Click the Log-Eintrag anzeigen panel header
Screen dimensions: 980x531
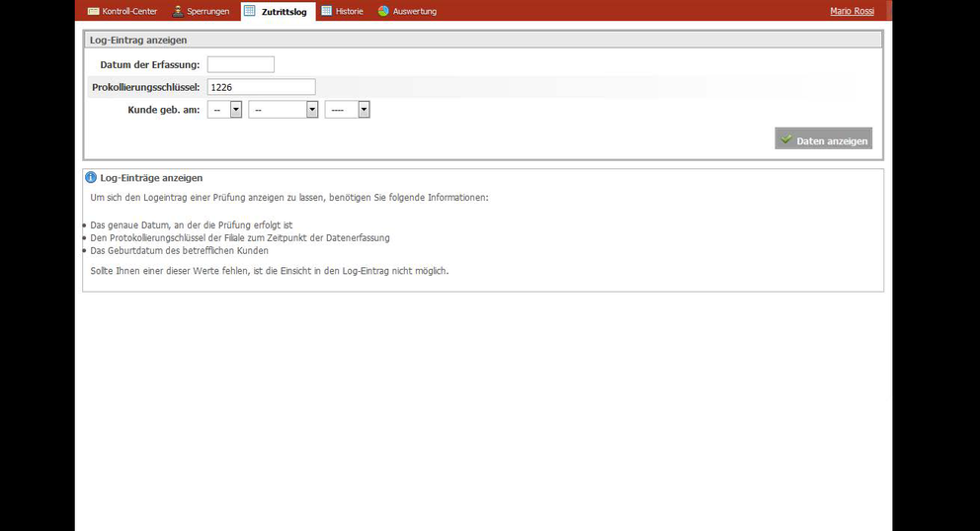(482, 40)
